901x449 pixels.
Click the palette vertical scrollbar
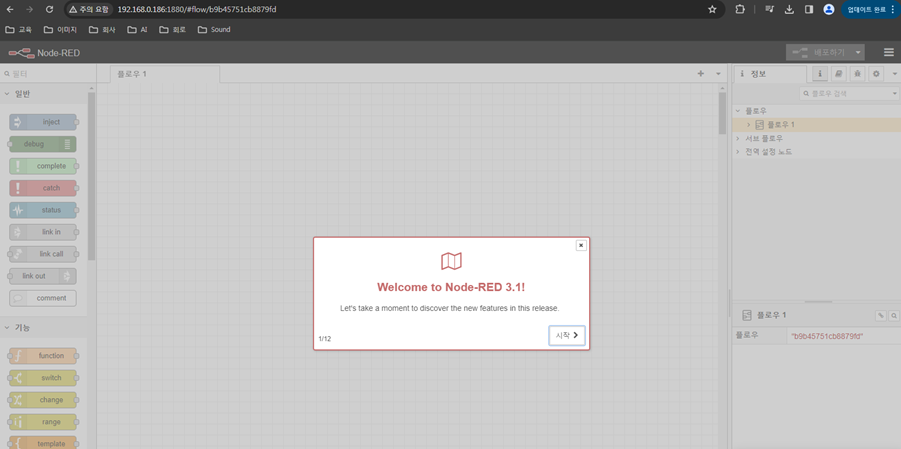(x=91, y=175)
